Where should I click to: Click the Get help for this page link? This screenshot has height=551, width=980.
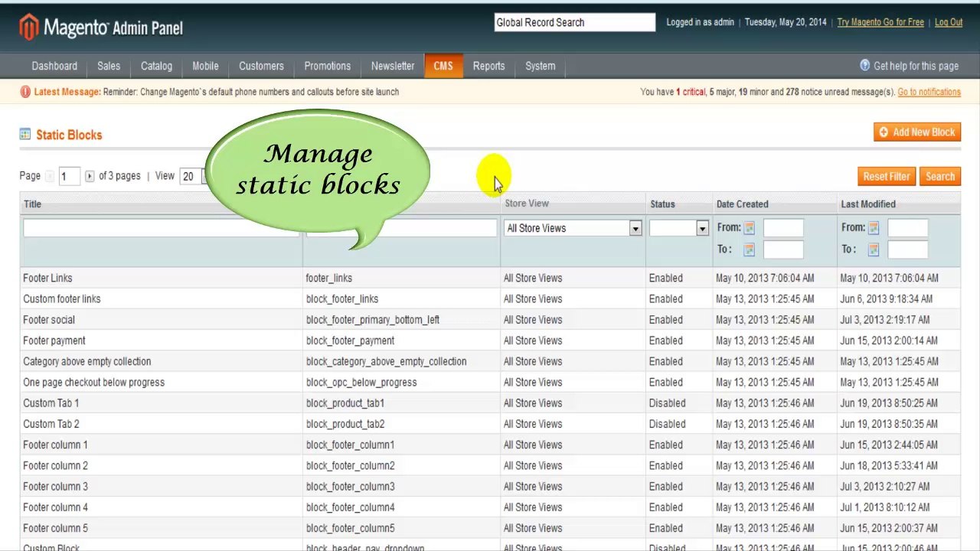(x=916, y=66)
